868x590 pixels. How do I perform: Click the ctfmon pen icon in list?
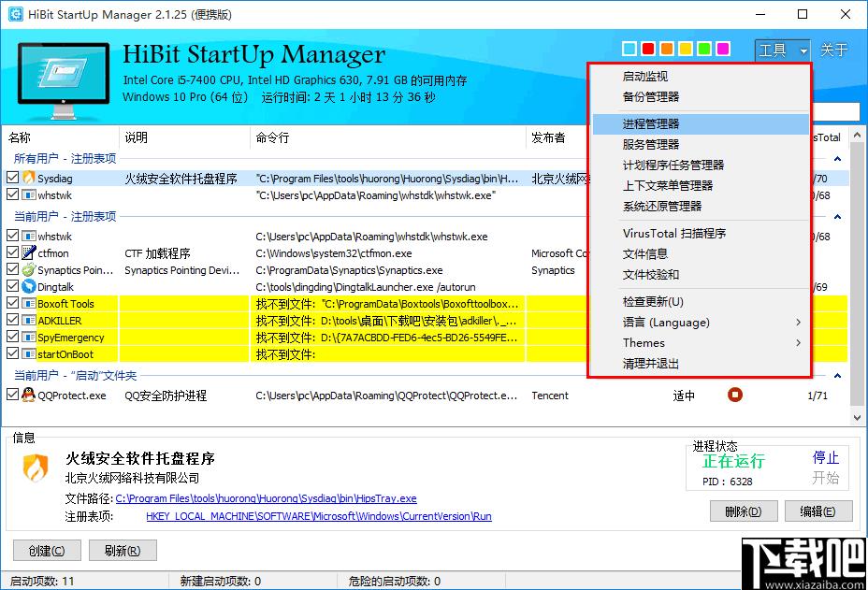click(29, 253)
